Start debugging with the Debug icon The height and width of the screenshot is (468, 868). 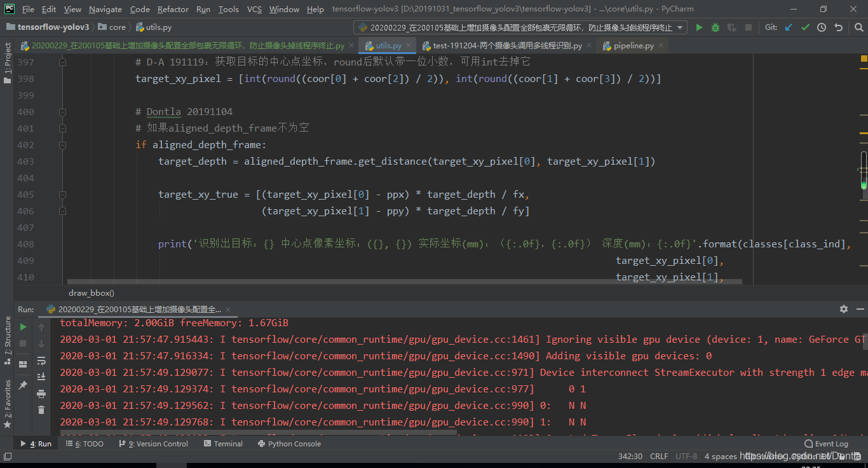tap(715, 27)
